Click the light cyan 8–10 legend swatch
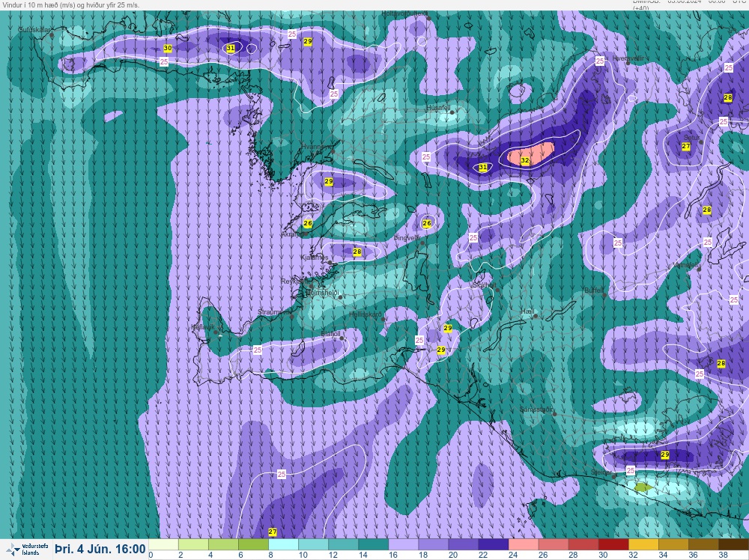Image resolution: width=749 pixels, height=560 pixels. [284, 544]
